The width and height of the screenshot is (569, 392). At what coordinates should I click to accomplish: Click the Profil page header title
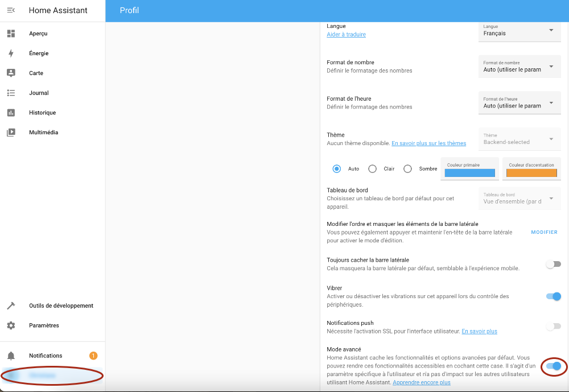(x=129, y=10)
